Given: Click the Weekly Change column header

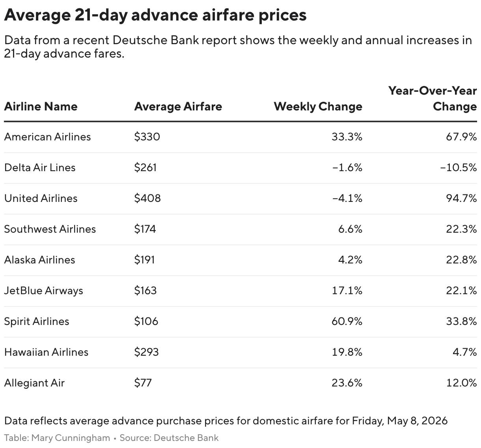Looking at the screenshot, I should pyautogui.click(x=318, y=106).
